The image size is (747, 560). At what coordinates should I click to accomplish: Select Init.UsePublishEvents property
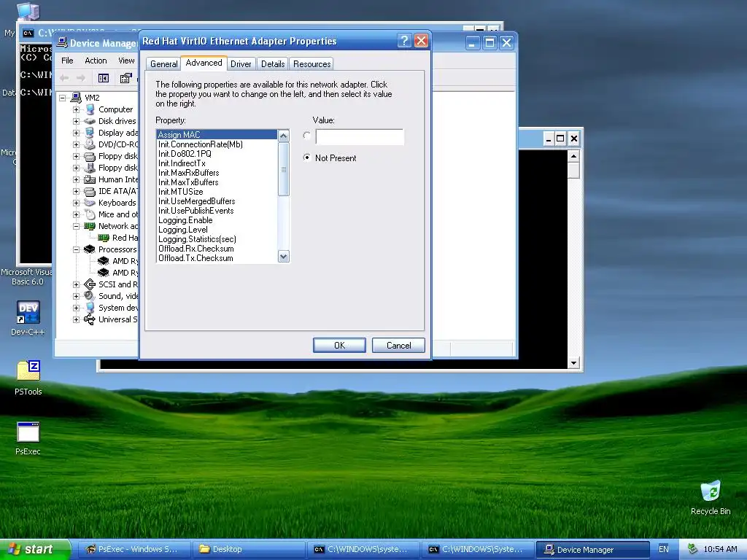[217, 211]
